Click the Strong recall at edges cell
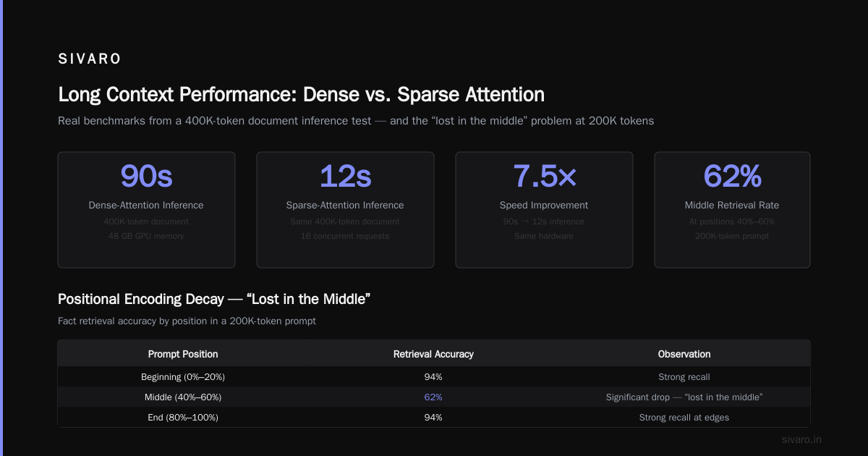Image resolution: width=868 pixels, height=456 pixels. pyautogui.click(x=684, y=418)
